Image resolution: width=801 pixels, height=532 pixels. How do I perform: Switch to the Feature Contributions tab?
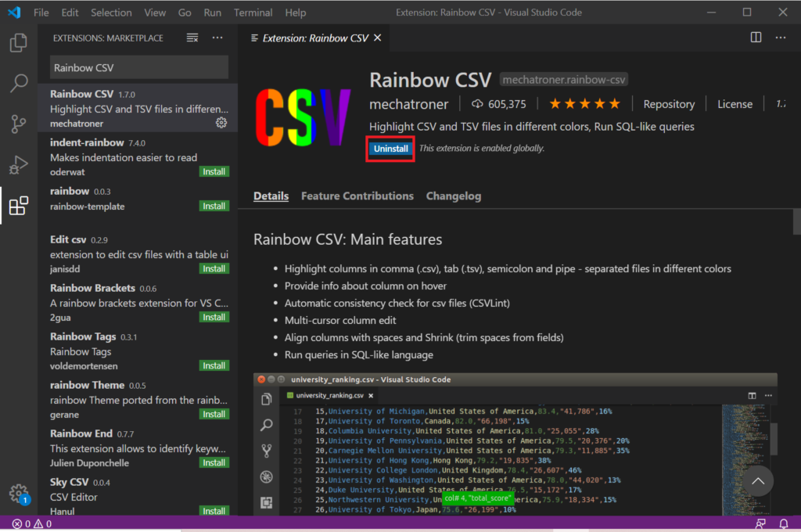pyautogui.click(x=357, y=196)
